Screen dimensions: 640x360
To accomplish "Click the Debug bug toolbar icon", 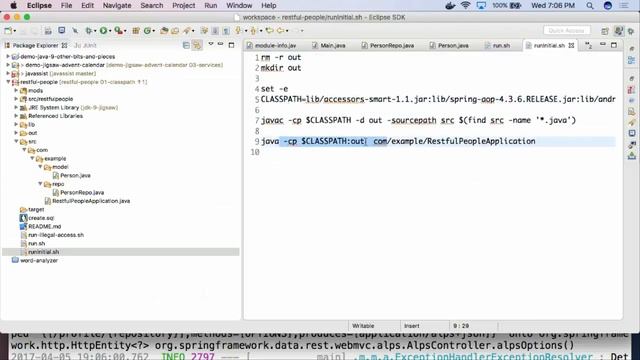I will (89, 30).
